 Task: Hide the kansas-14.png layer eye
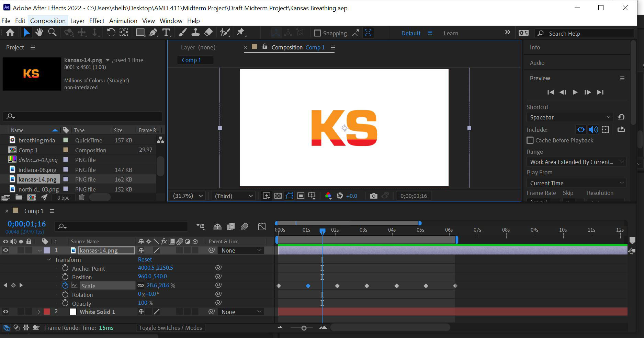pos(5,250)
